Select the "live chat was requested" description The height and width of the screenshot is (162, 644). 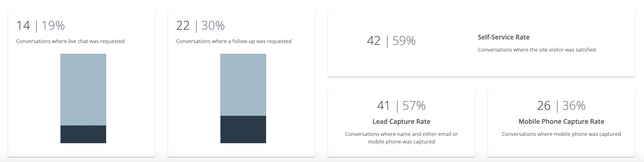tap(70, 41)
